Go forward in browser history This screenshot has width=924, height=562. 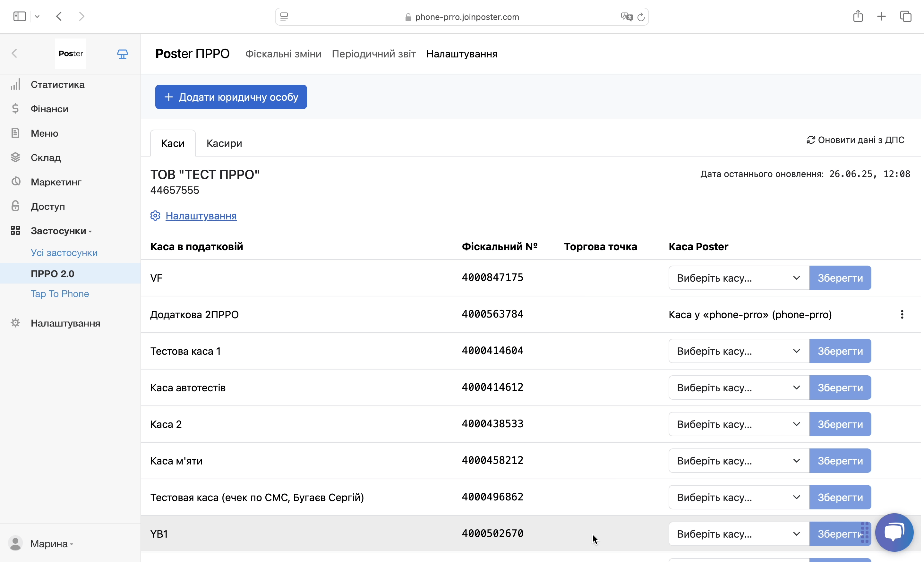click(82, 16)
